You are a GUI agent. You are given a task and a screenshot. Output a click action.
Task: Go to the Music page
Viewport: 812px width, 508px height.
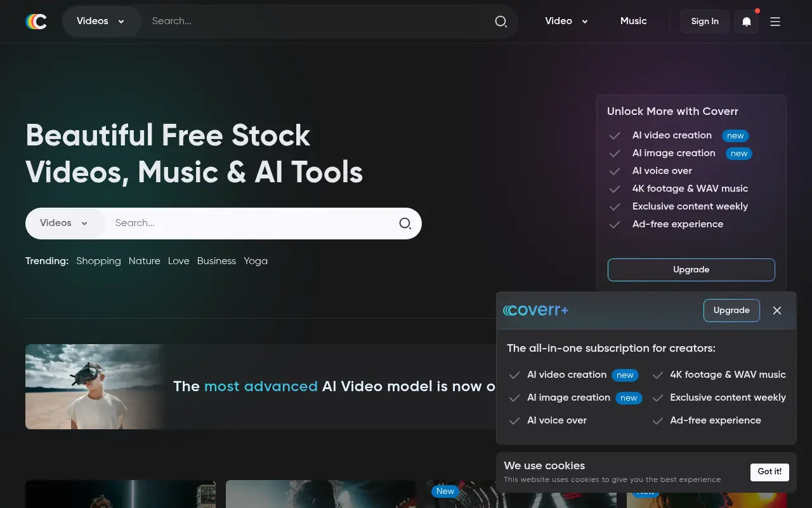pos(633,21)
